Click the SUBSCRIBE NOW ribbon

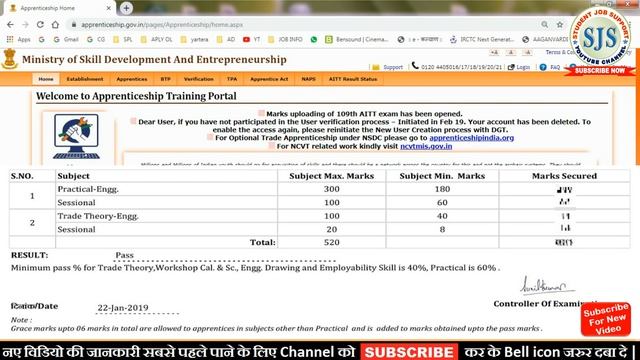[599, 71]
